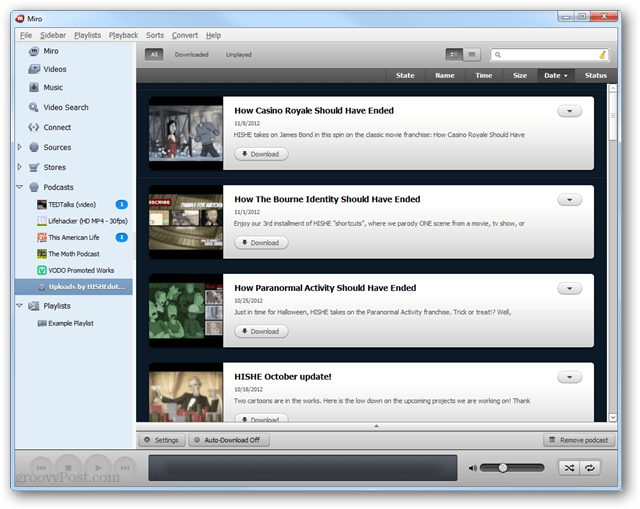Switch to standard thumbnail view
640x509 pixels.
coord(454,54)
